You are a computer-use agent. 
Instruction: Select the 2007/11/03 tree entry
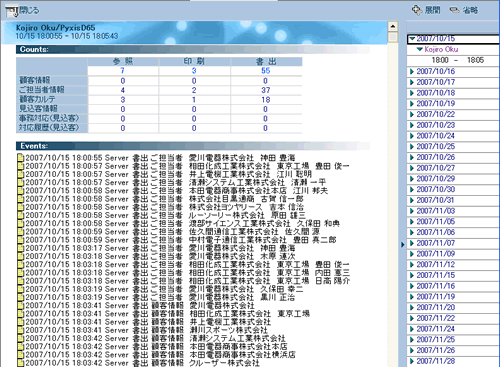[436, 211]
